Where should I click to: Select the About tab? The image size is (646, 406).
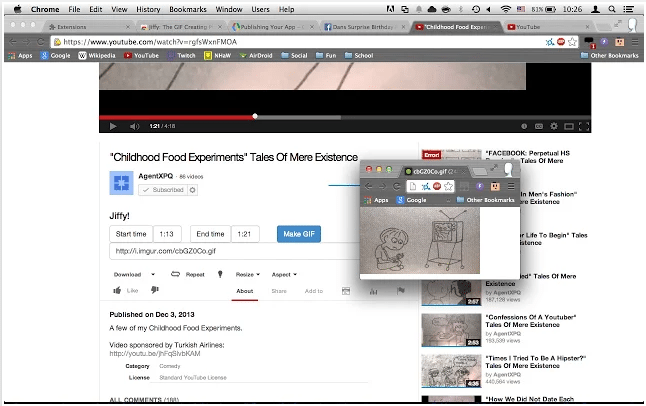pos(245,291)
